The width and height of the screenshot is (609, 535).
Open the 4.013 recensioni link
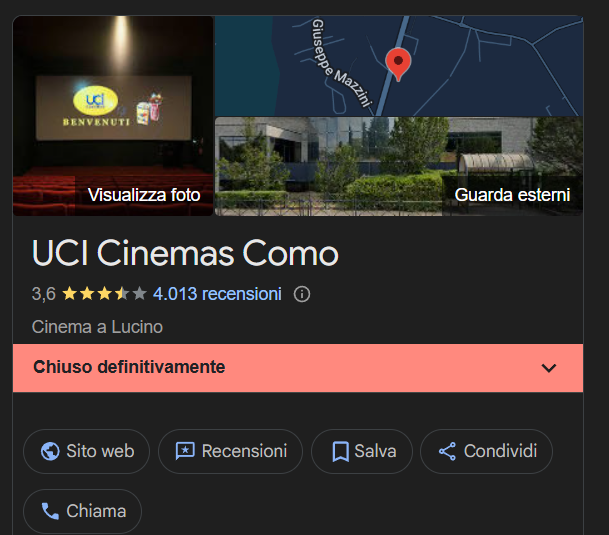coord(217,294)
